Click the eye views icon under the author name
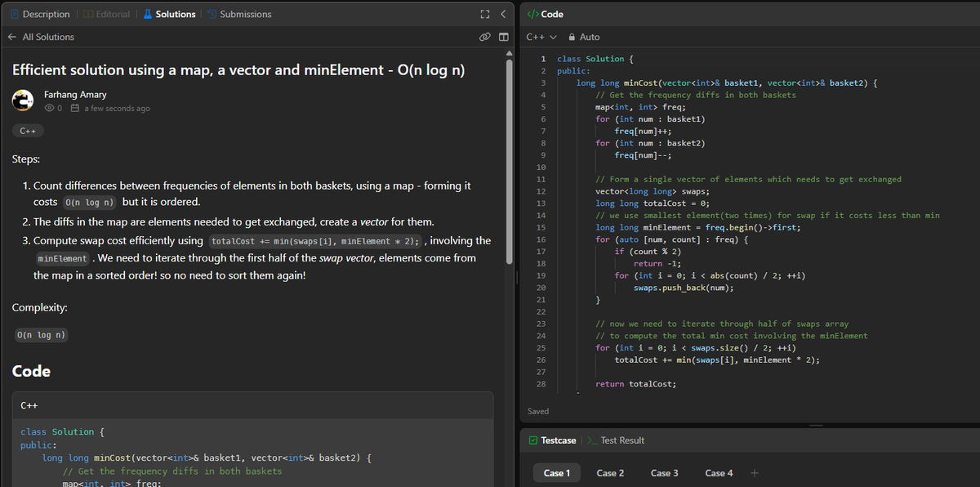 click(49, 108)
